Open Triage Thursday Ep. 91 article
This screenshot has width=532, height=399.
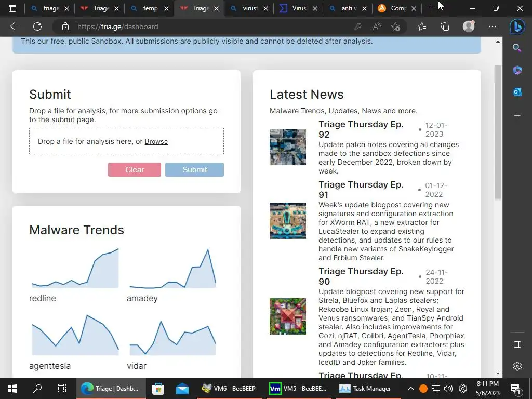click(361, 190)
